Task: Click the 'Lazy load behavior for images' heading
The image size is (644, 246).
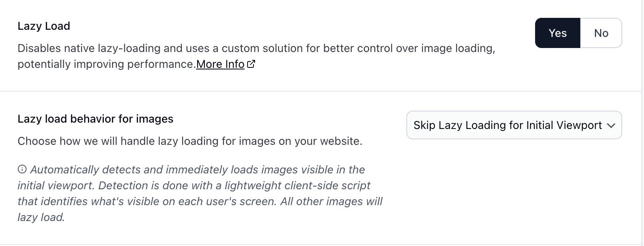Action: pyautogui.click(x=95, y=119)
